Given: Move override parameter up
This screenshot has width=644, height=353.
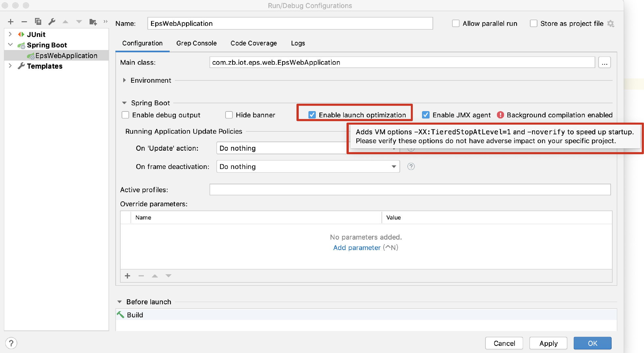Looking at the screenshot, I should [x=155, y=276].
